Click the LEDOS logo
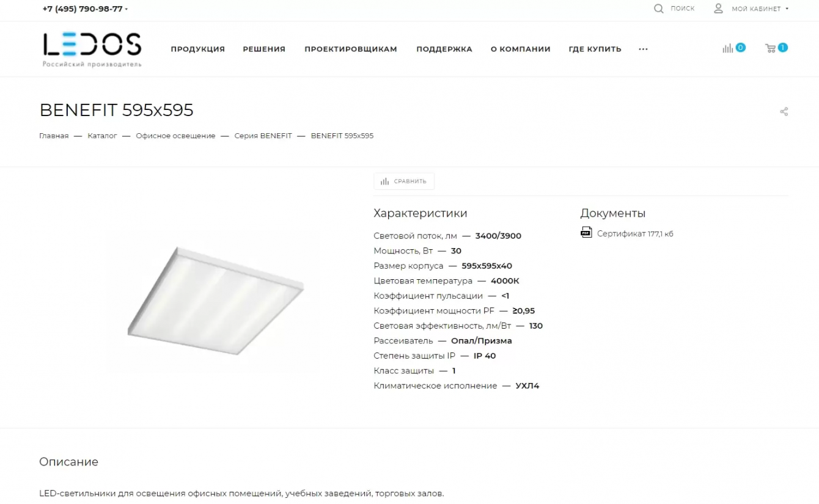 pyautogui.click(x=92, y=49)
